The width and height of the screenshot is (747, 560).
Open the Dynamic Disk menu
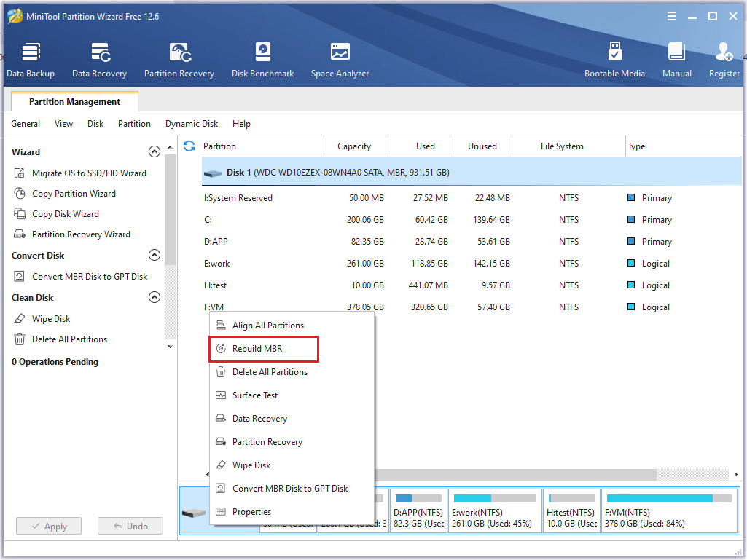[192, 124]
